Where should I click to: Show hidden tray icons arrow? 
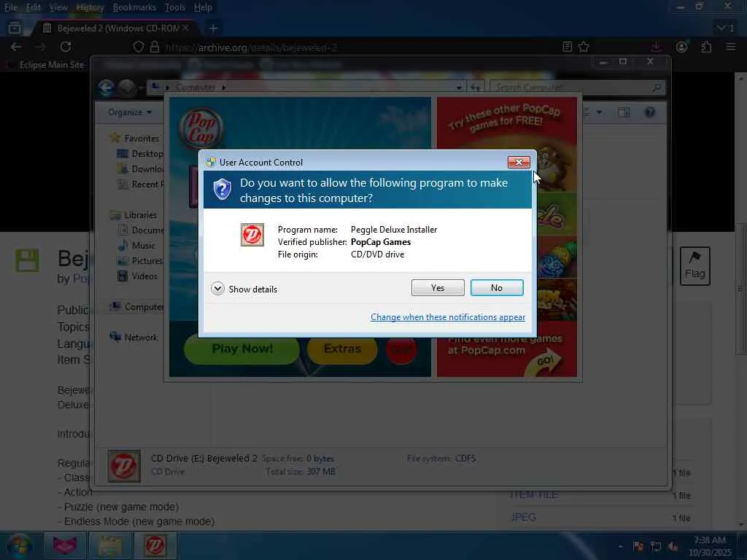click(x=620, y=547)
